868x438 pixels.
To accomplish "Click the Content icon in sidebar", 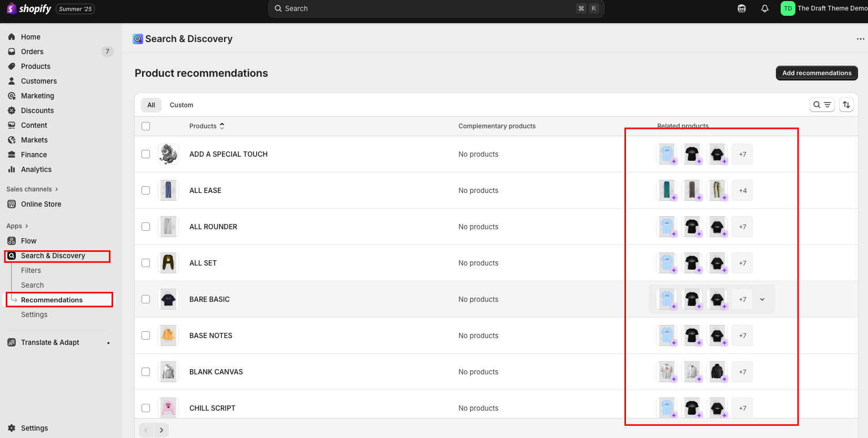I will 12,125.
